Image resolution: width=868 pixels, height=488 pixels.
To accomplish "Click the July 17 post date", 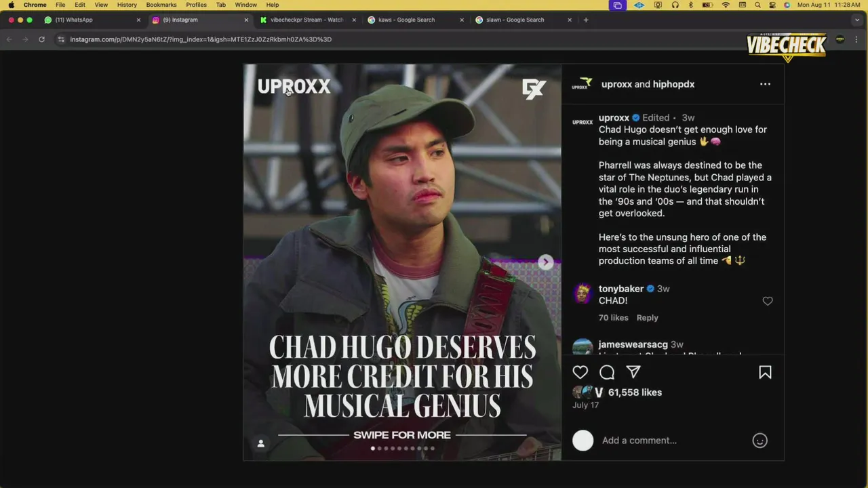I will [585, 405].
